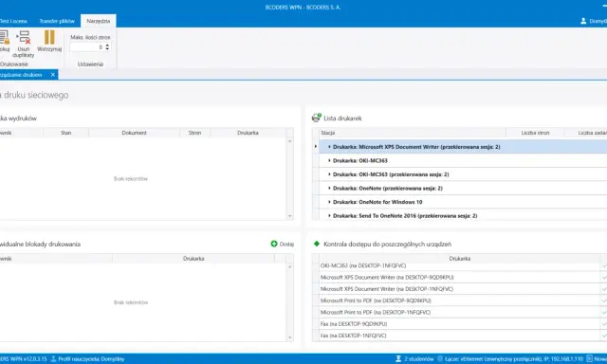Image resolution: width=607 pixels, height=364 pixels.
Task: Click Drukarka header in Kontrola dostępu table
Action: click(459, 259)
